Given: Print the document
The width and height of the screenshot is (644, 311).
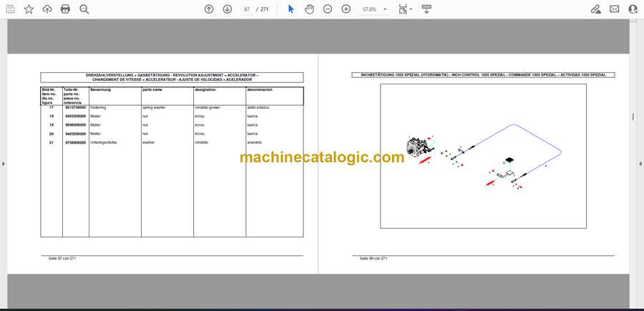Looking at the screenshot, I should (65, 9).
